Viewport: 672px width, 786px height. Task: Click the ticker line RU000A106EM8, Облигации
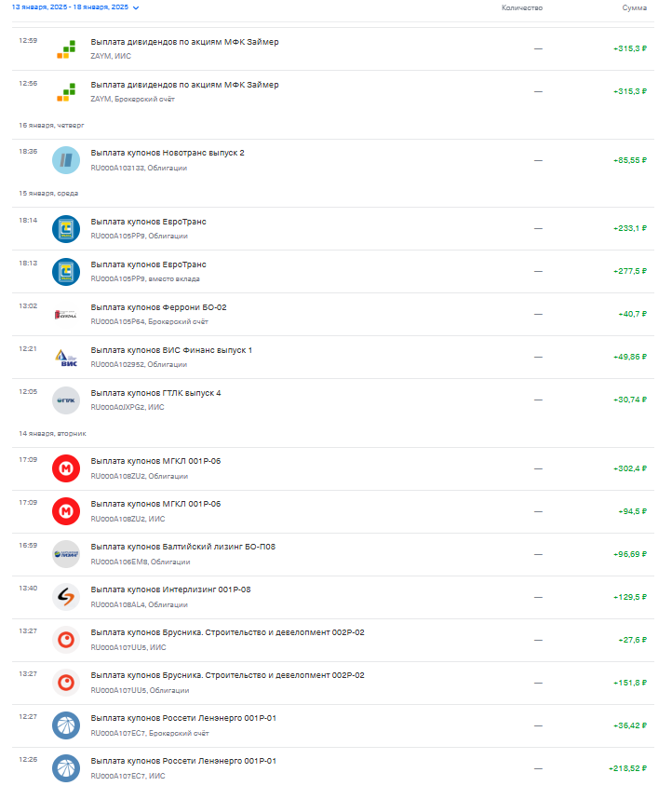coord(141,562)
